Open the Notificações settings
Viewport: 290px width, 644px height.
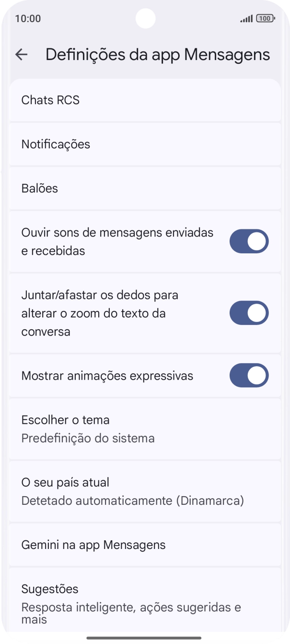[55, 144]
